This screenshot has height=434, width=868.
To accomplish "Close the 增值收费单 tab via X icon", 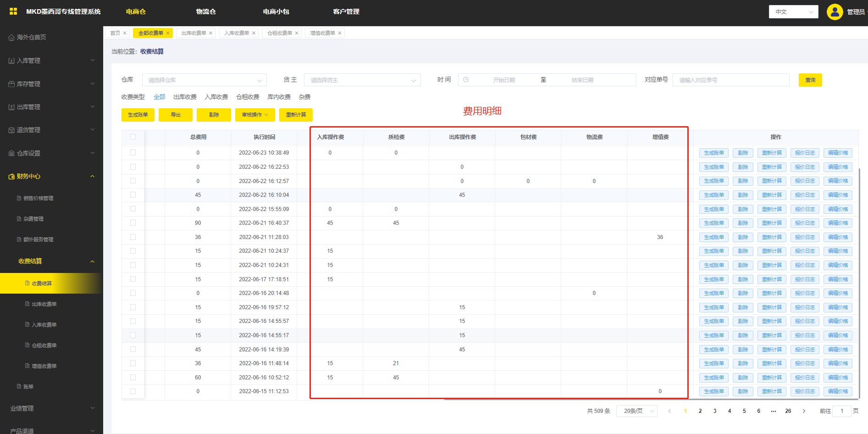I will [340, 33].
